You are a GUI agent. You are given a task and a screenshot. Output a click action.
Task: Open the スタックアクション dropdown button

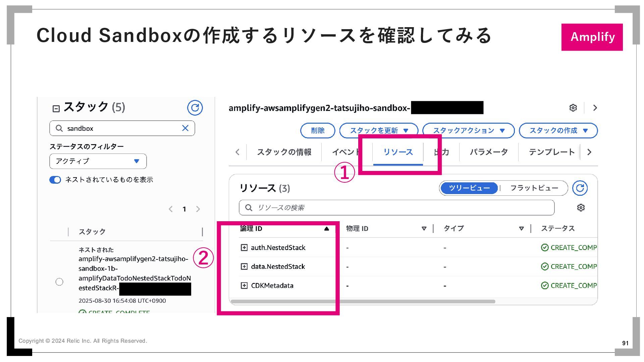click(x=469, y=130)
